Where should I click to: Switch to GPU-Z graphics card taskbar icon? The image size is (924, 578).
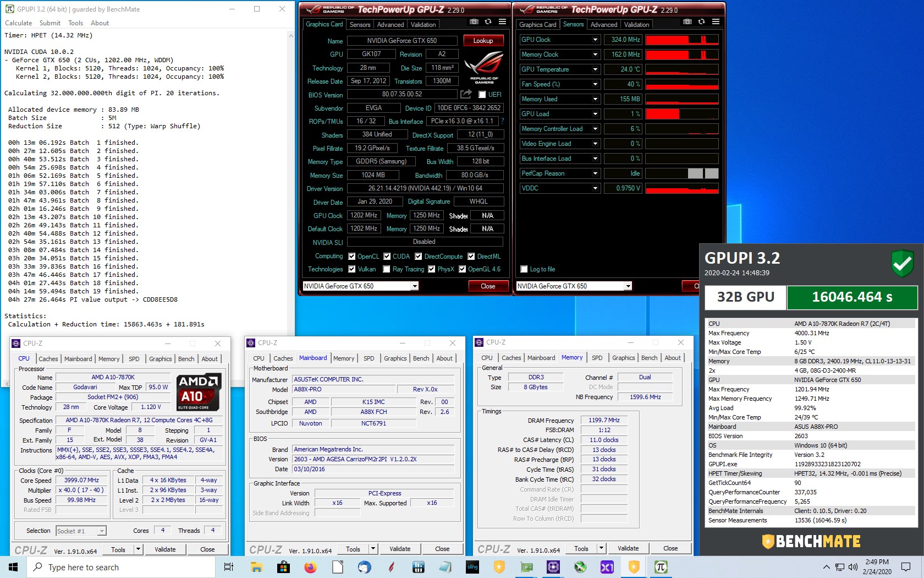[x=526, y=567]
